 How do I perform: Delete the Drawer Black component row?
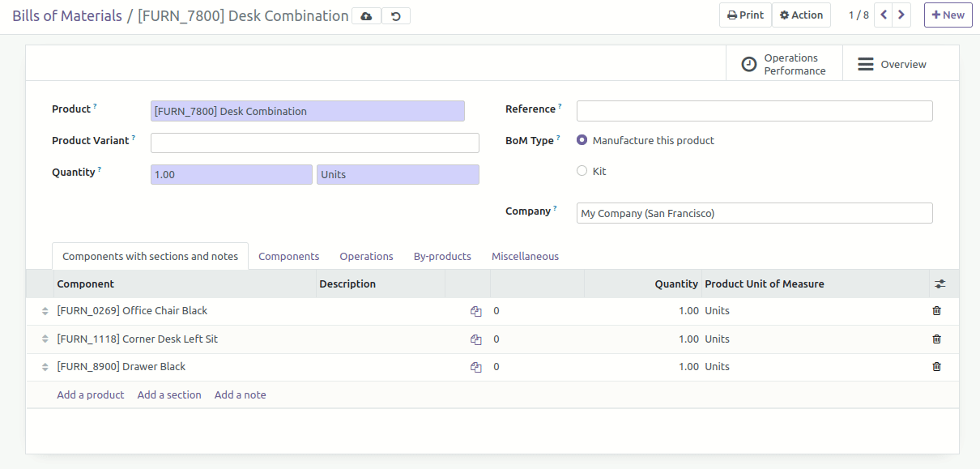click(x=937, y=367)
